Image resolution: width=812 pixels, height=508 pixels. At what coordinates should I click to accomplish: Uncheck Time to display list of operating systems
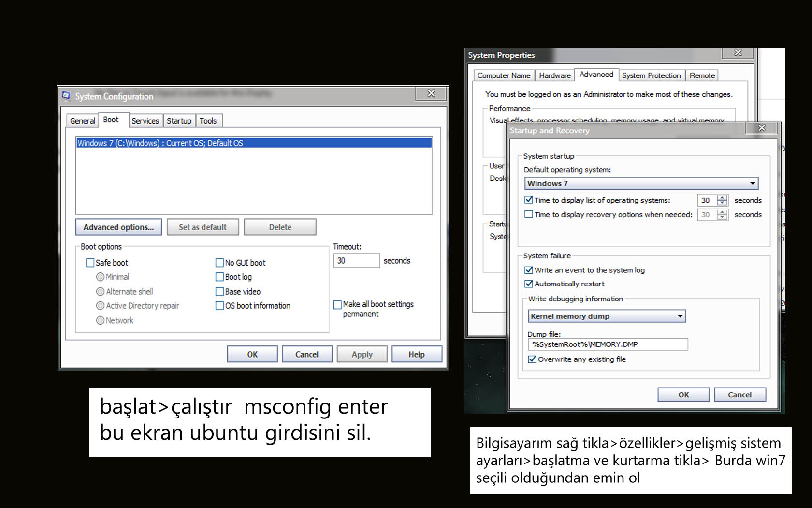[529, 200]
